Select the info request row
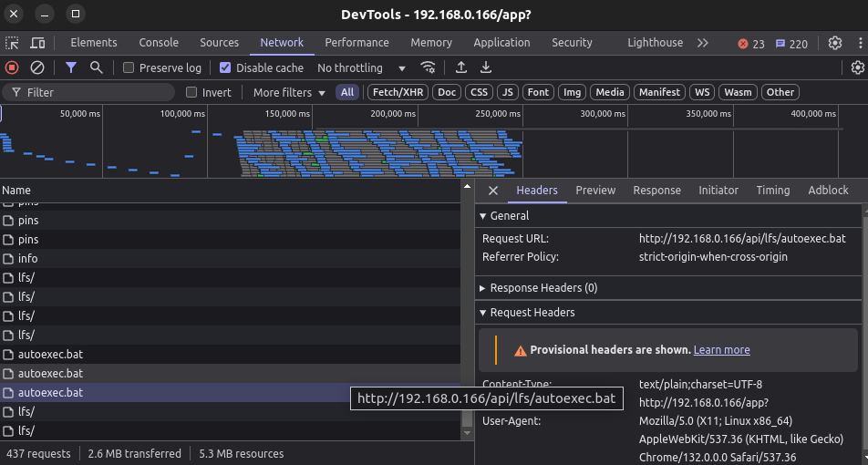868x465 pixels. 231,259
